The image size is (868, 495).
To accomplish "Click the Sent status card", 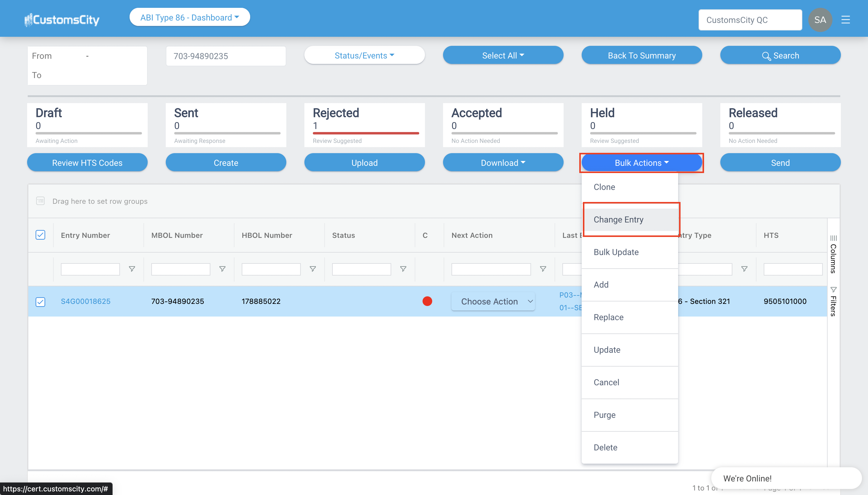I will click(x=226, y=125).
